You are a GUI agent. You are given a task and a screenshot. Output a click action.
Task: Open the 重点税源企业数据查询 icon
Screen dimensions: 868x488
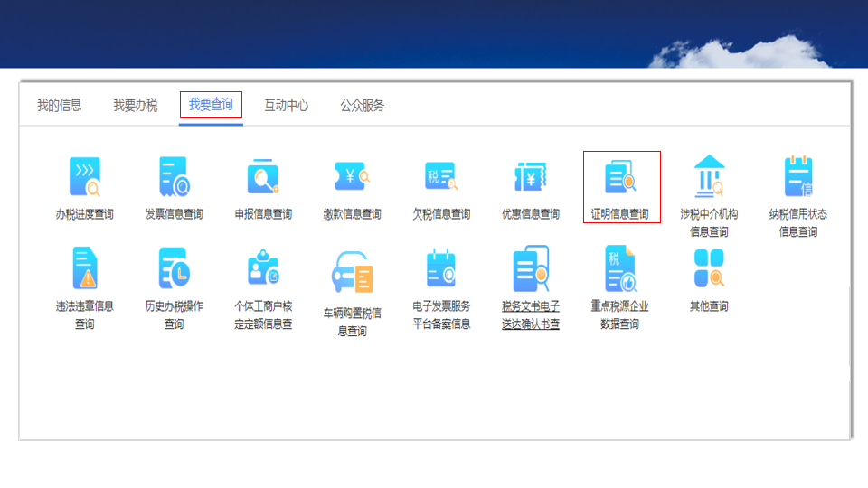tap(620, 268)
